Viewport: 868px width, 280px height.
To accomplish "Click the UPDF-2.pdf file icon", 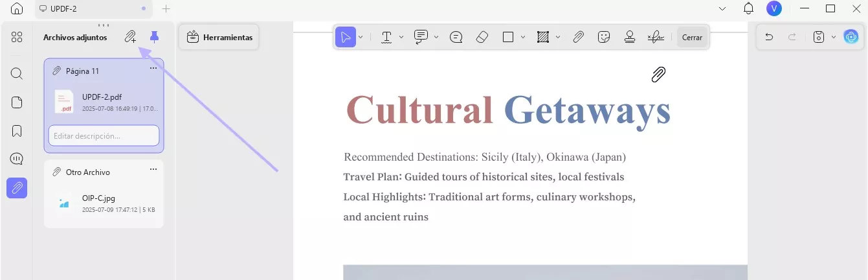I will (x=64, y=102).
